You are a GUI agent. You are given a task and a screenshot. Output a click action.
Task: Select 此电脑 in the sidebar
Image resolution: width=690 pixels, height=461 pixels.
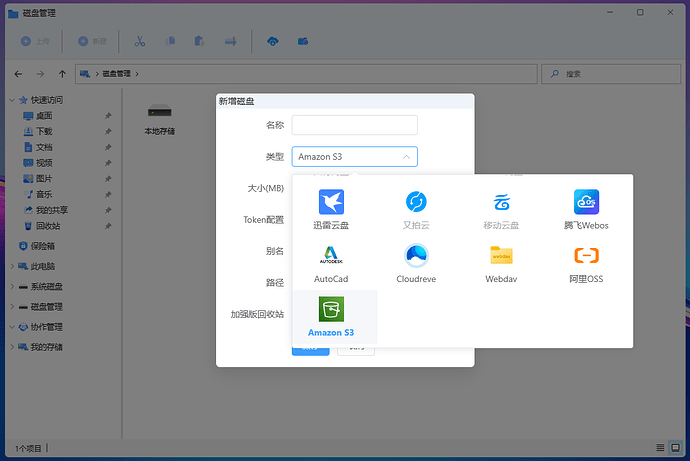[x=43, y=266]
